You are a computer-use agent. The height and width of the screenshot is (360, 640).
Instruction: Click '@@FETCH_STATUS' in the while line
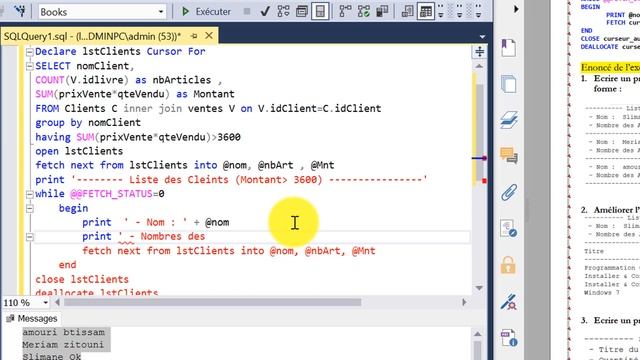111,194
